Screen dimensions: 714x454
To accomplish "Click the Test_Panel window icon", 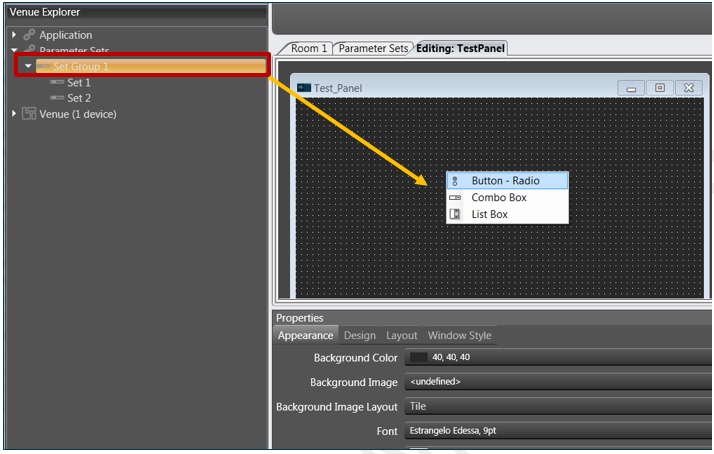I will tap(304, 88).
